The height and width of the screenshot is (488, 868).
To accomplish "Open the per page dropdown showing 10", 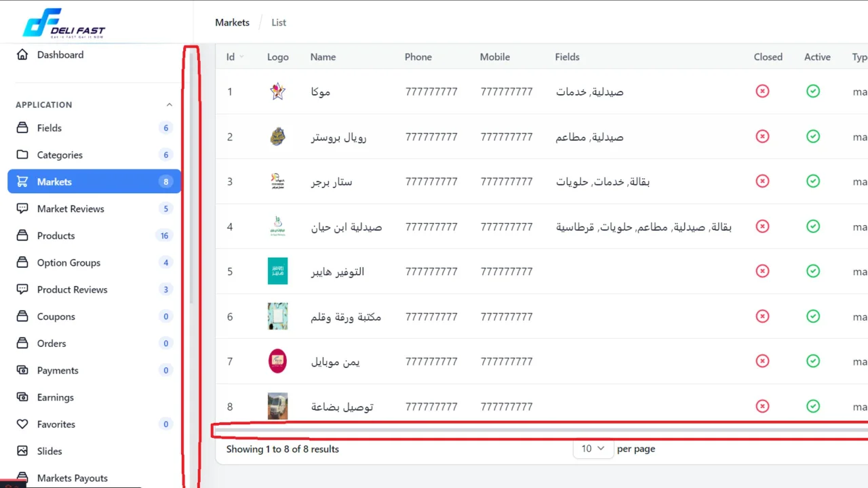I will (x=592, y=448).
